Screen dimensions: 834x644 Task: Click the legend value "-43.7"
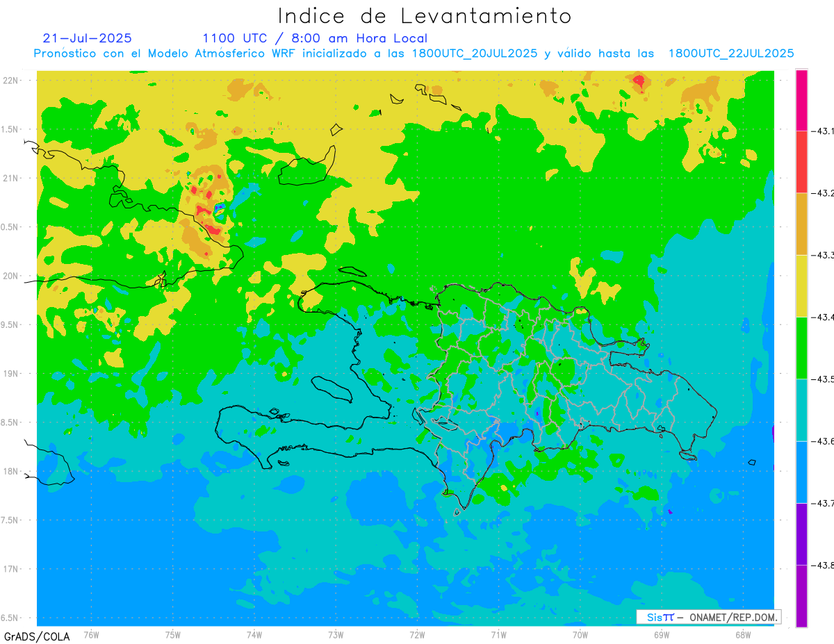click(823, 503)
